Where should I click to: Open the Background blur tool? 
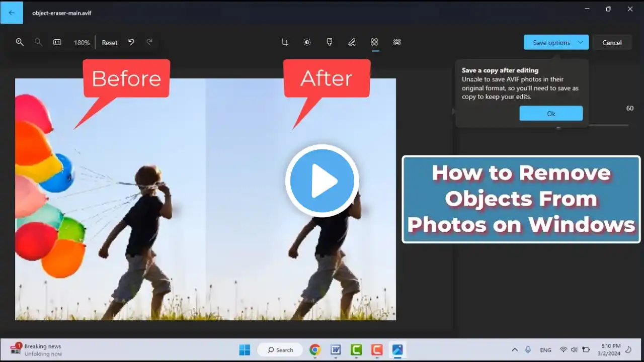point(397,42)
